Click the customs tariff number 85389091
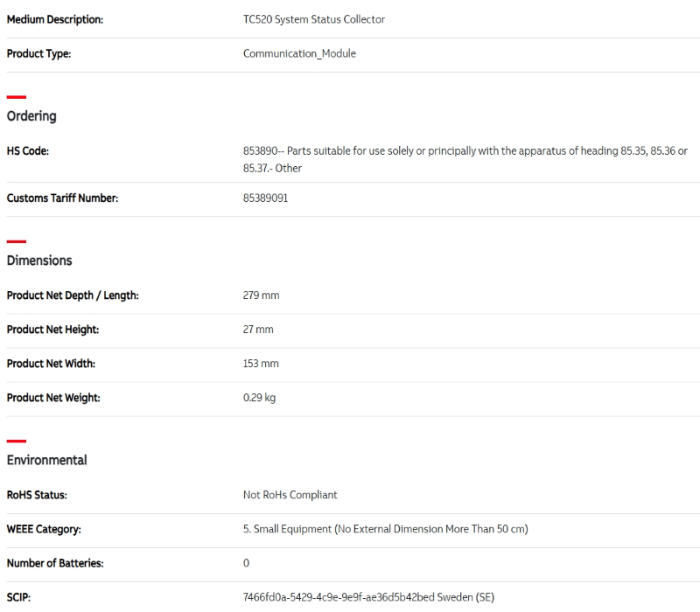The width and height of the screenshot is (700, 612). click(265, 198)
